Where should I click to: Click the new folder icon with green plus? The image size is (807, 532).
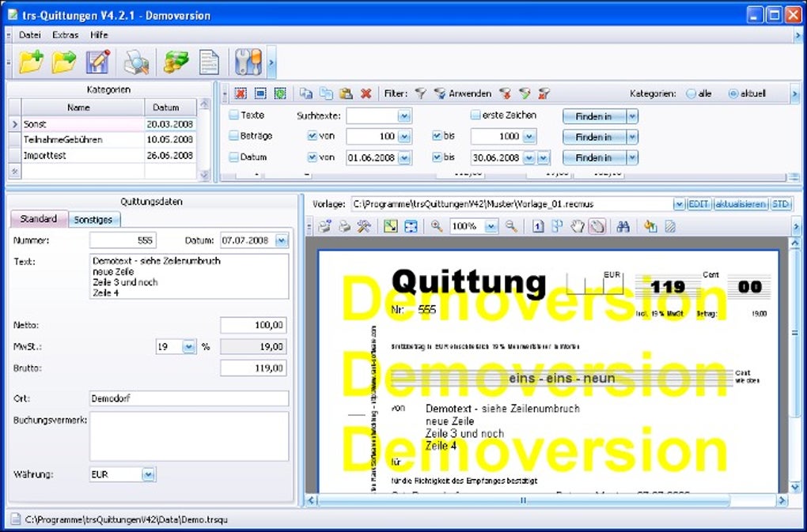[32, 62]
